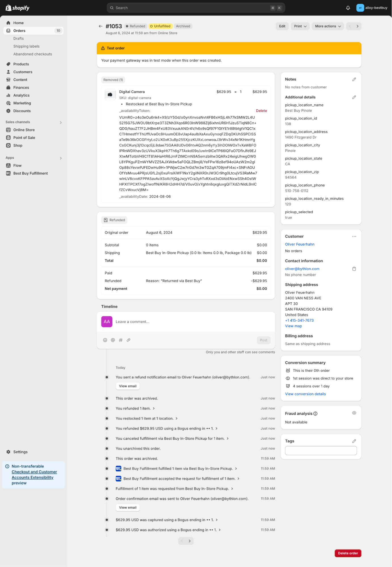
Task: Focus the Search bar
Action: click(x=196, y=8)
